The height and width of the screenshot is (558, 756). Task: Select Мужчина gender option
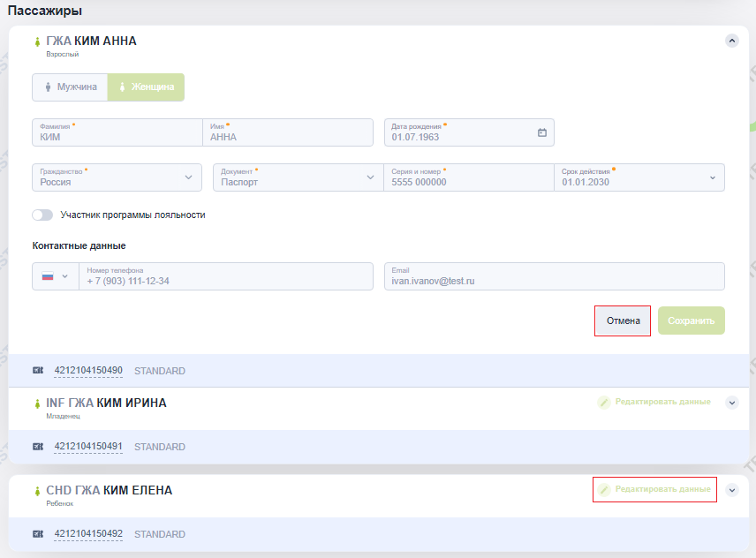[70, 87]
